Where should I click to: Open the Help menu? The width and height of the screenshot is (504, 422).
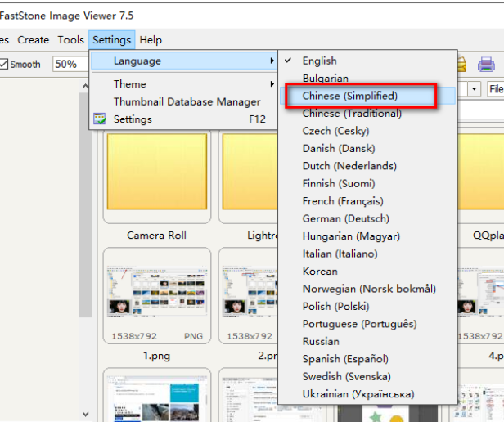click(151, 39)
